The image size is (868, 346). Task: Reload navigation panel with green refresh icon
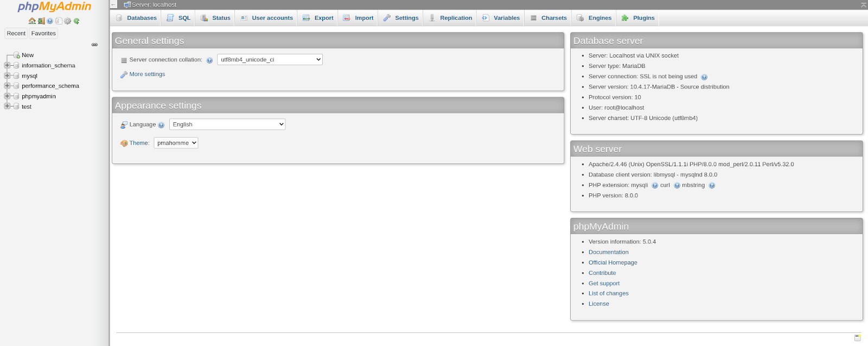[x=76, y=21]
